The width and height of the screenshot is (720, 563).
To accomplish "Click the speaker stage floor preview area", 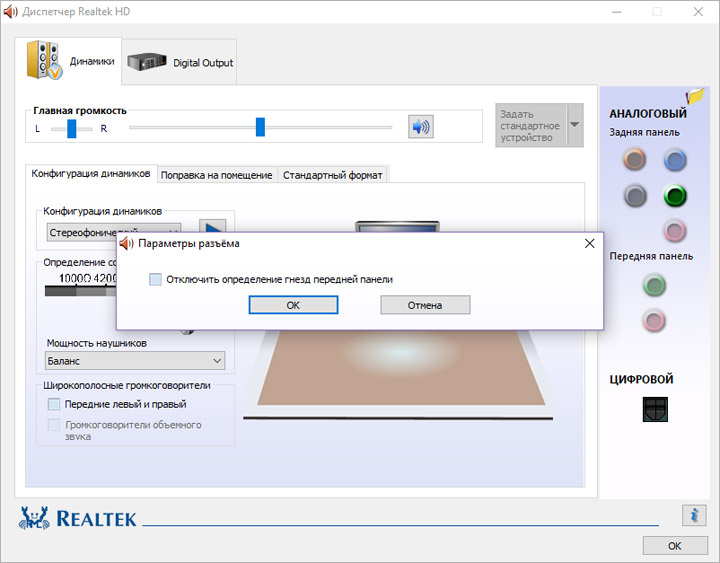I will [x=400, y=368].
